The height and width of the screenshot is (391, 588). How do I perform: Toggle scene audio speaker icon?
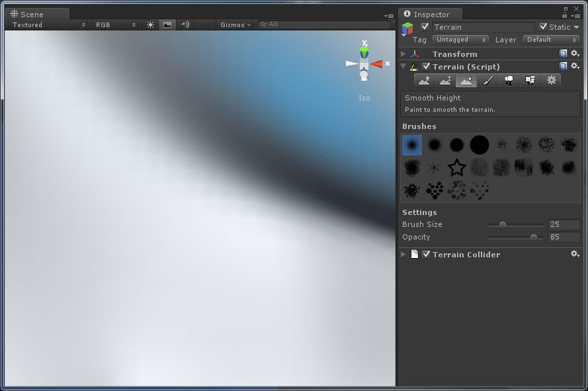(185, 24)
